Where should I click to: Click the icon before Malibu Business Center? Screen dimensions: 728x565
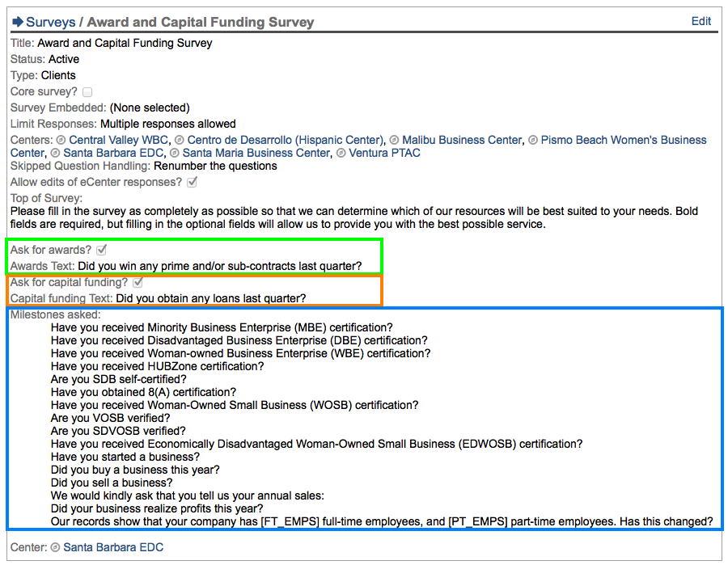tap(394, 141)
